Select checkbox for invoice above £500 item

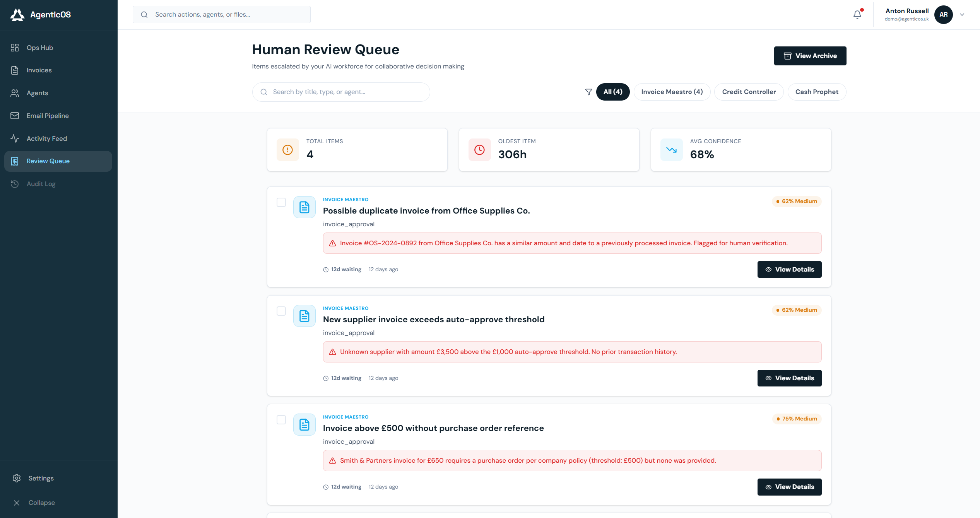click(281, 420)
